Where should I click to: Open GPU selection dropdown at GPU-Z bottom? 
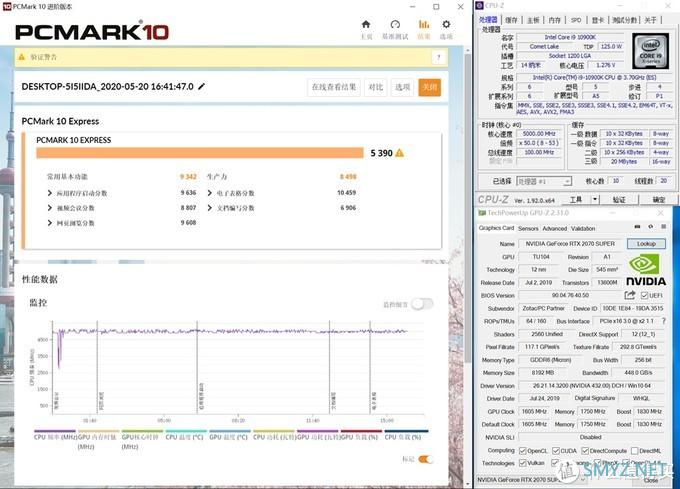pos(532,479)
